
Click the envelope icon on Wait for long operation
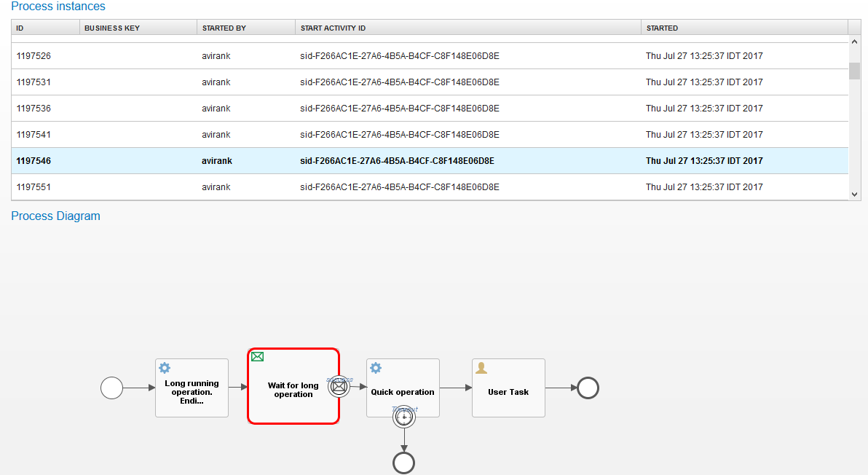[x=257, y=356]
